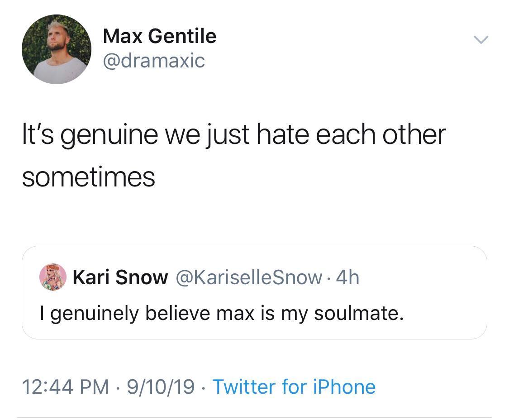The width and height of the screenshot is (509, 420).
Task: Click the Kari Snow display name
Action: click(x=119, y=277)
